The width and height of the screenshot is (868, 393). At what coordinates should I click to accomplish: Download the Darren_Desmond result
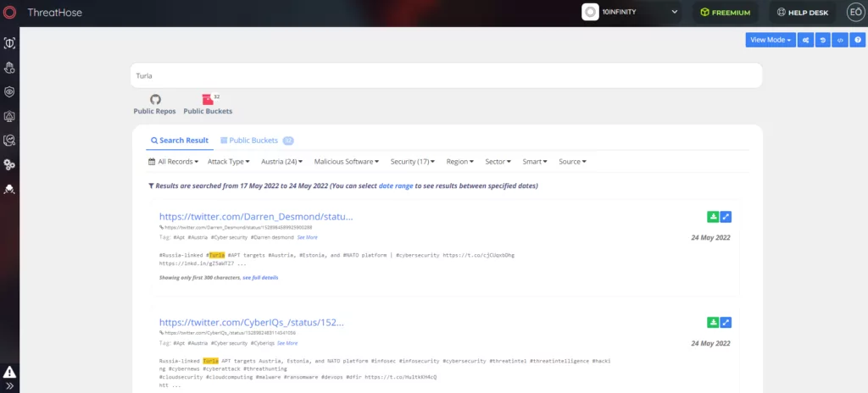pyautogui.click(x=713, y=217)
